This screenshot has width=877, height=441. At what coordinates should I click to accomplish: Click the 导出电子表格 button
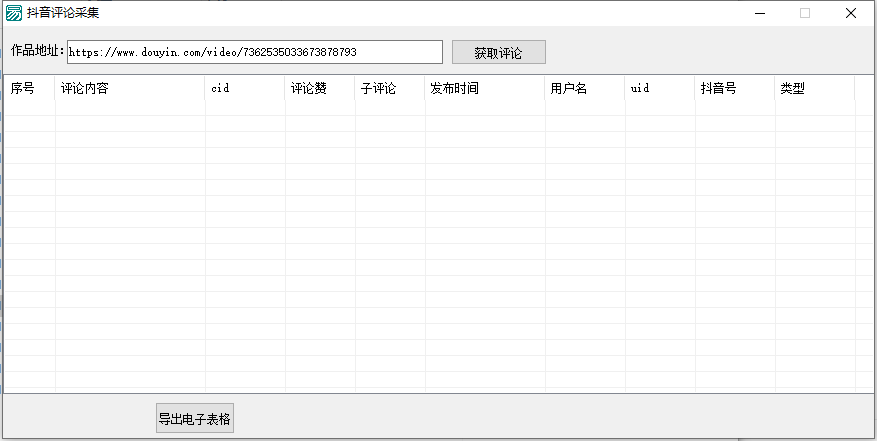click(195, 418)
